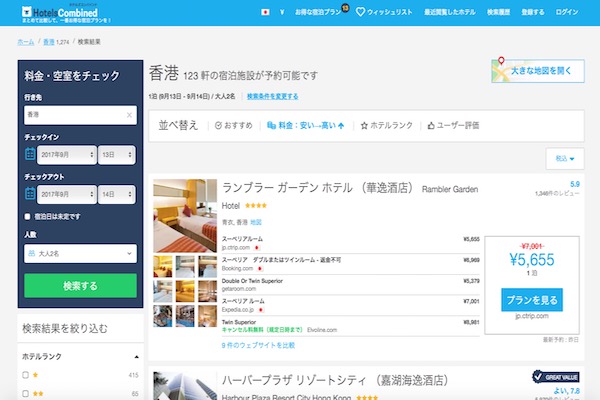Click the プランを見る button

(x=532, y=300)
